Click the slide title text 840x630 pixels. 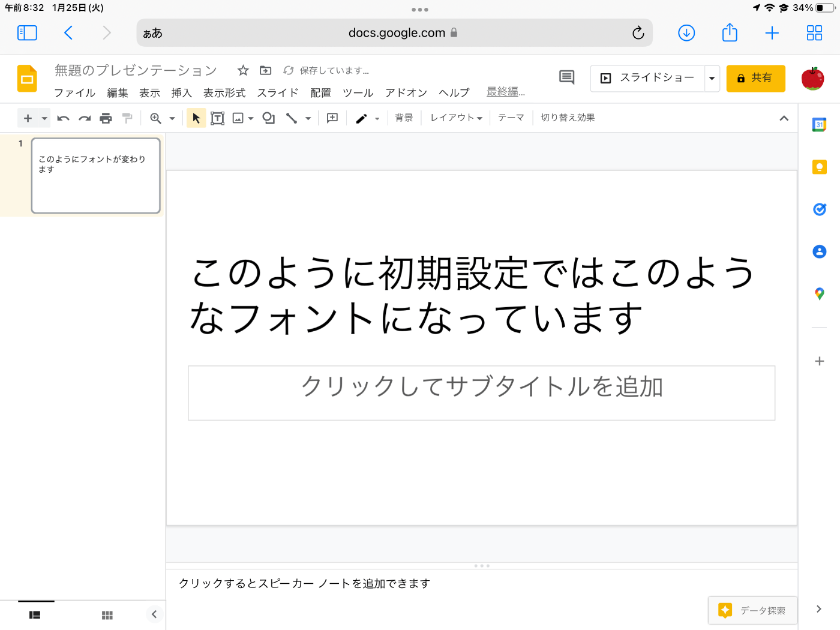[x=472, y=295]
